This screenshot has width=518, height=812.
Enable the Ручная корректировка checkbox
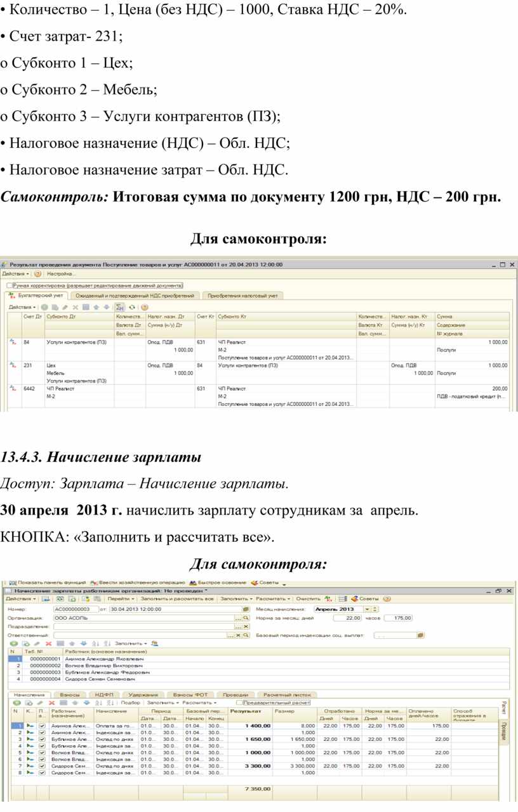point(10,285)
